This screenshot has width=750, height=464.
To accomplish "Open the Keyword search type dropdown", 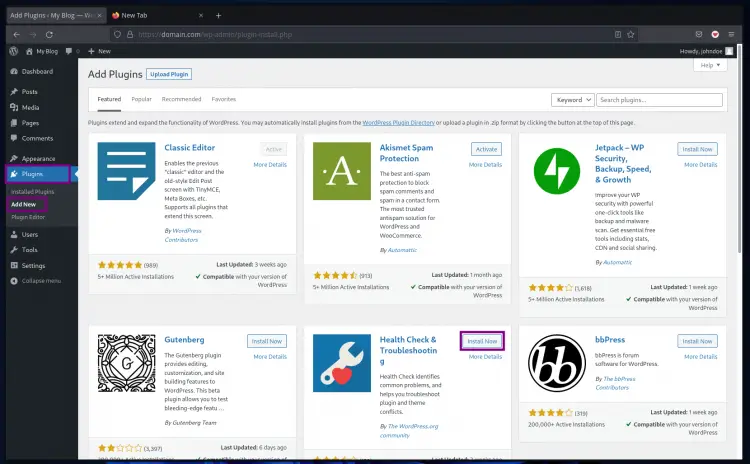I will point(573,100).
